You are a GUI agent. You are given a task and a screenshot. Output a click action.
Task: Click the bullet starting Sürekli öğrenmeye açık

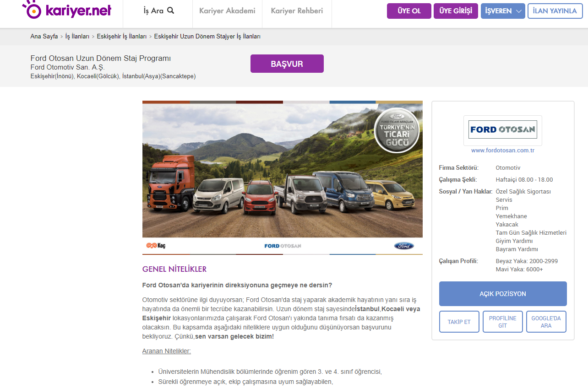click(246, 382)
